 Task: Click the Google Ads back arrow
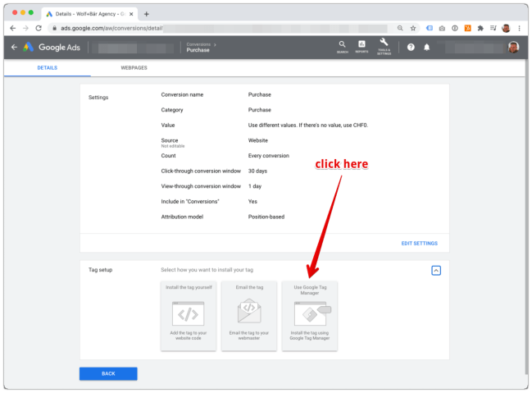[14, 47]
